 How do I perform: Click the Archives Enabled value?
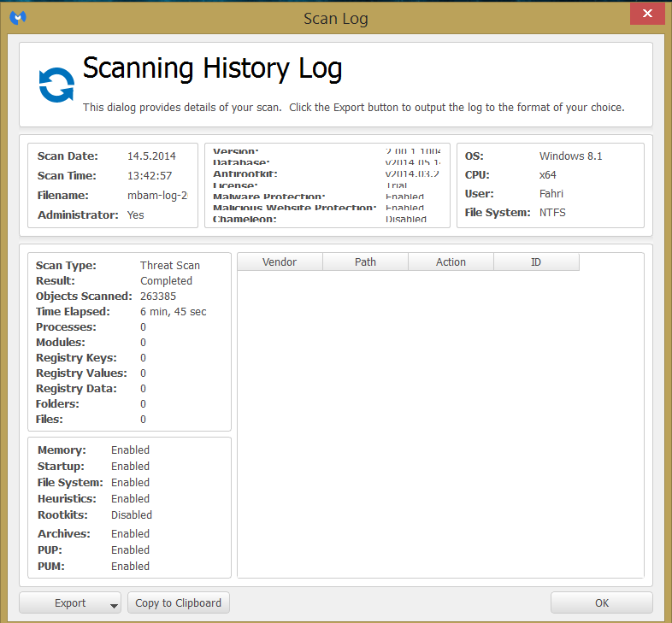click(x=130, y=534)
